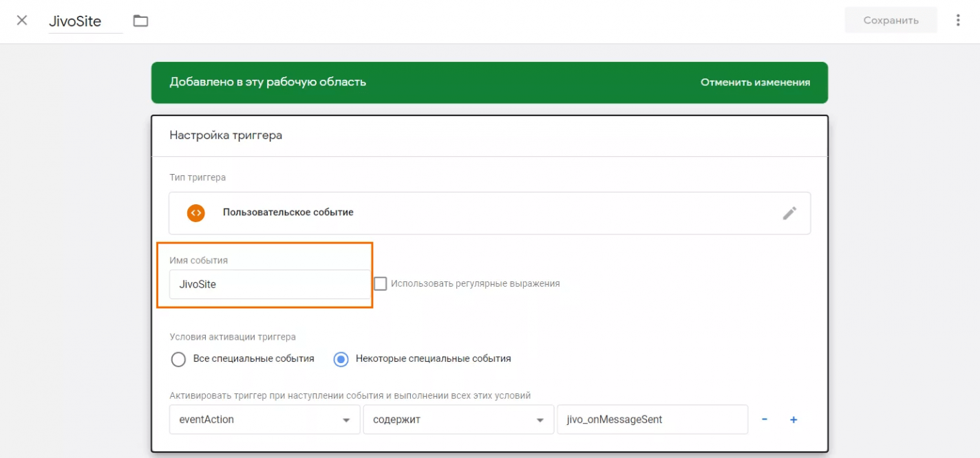Click the Имя события input field
Viewport: 980px width, 458px height.
[269, 284]
